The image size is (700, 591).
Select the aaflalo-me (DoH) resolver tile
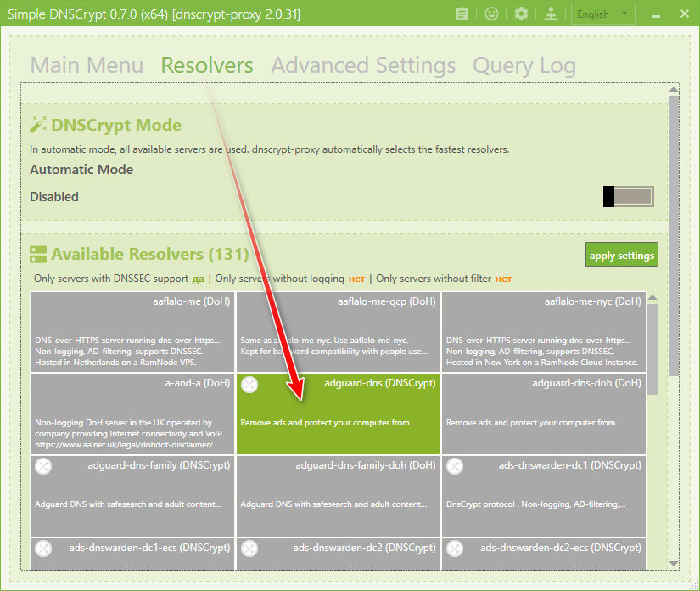[132, 332]
